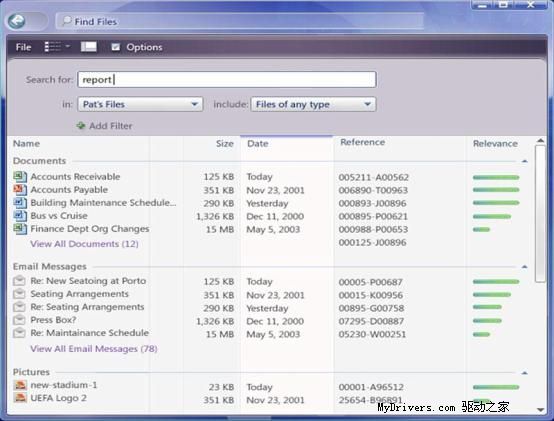This screenshot has width=554, height=421.
Task: Click the Bus vs Cruise document icon
Action: point(20,216)
